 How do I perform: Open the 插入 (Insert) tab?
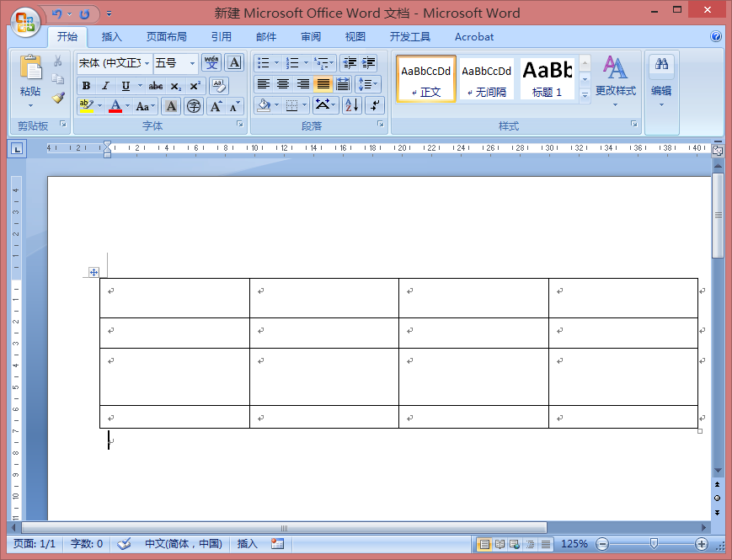111,37
